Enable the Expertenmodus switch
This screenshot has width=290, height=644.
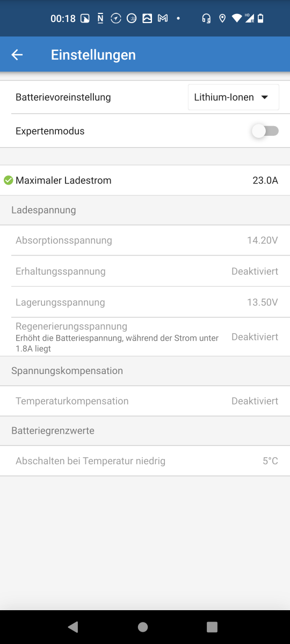tap(266, 131)
